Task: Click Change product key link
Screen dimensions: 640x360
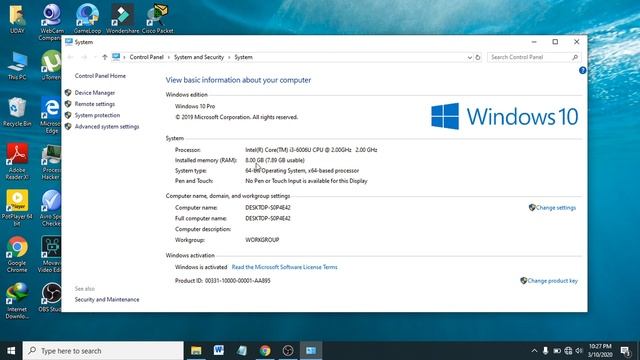Action: [552, 281]
